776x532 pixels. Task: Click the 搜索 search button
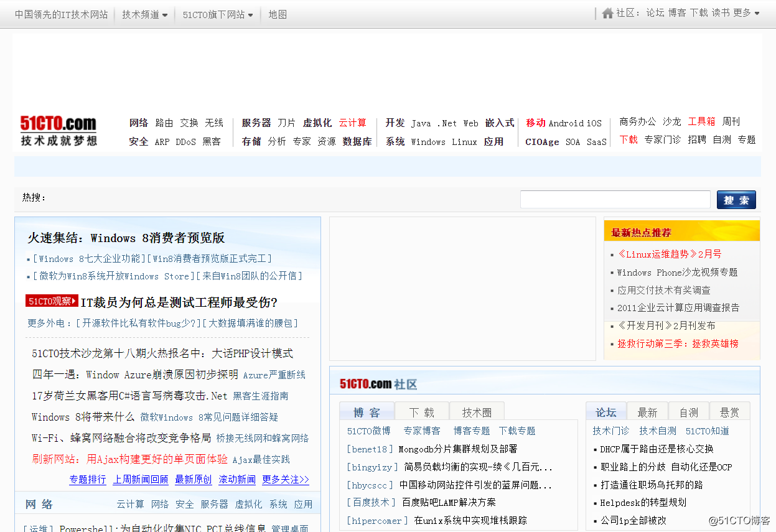click(736, 200)
